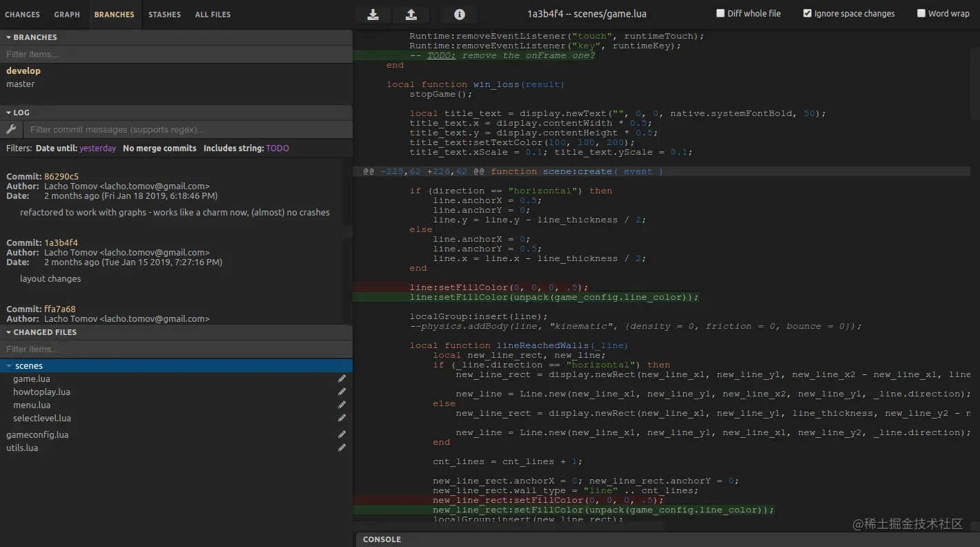Image resolution: width=980 pixels, height=547 pixels.
Task: Open the Stashes tab
Action: 164,15
